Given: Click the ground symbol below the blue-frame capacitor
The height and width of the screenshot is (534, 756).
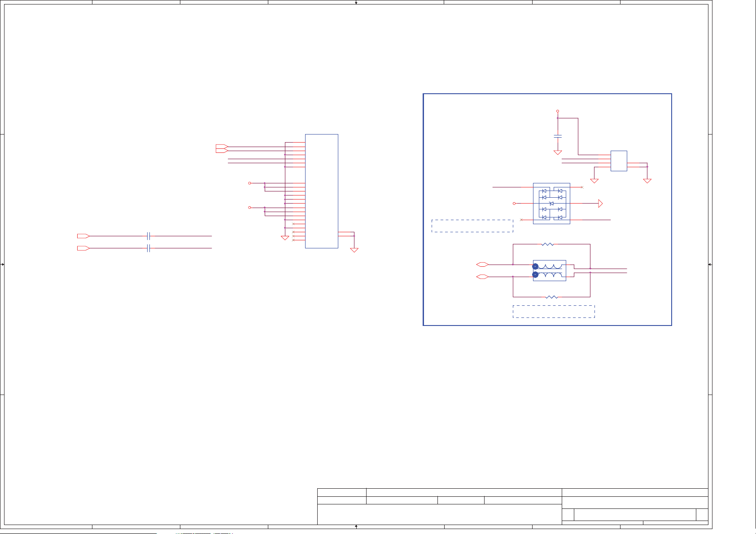Looking at the screenshot, I should [x=558, y=152].
